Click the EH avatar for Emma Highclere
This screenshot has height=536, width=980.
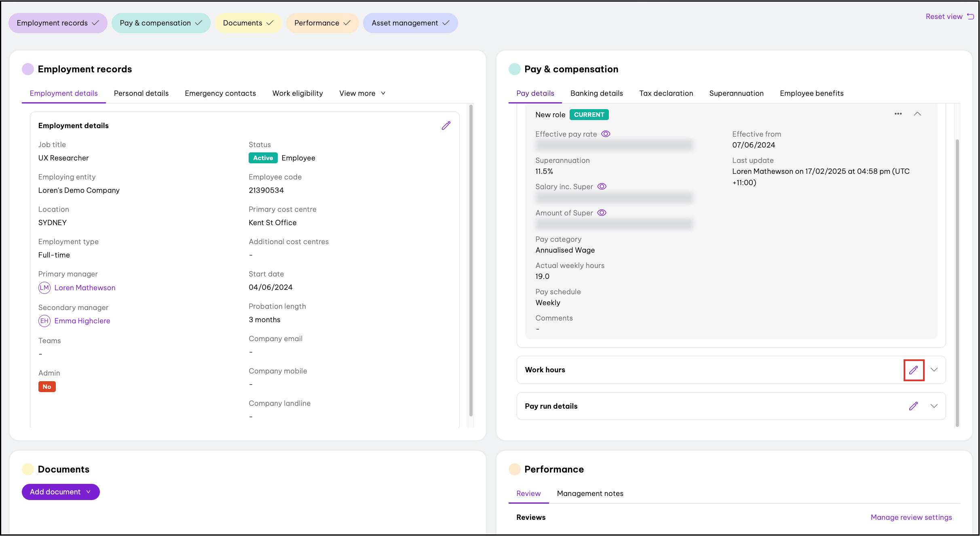click(44, 321)
